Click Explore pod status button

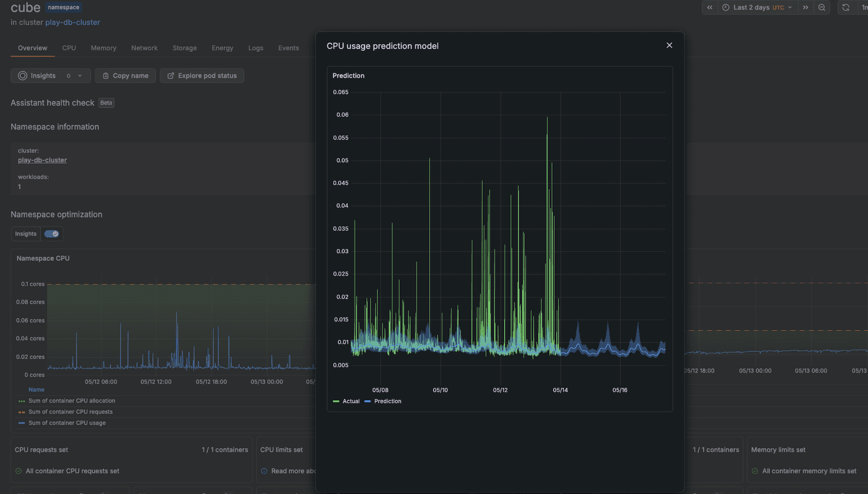pos(202,76)
